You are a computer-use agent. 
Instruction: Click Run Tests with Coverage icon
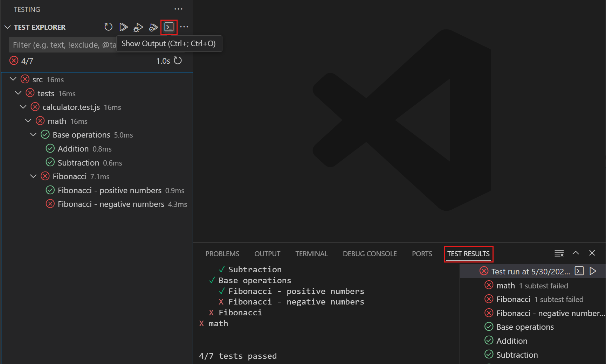tap(153, 27)
